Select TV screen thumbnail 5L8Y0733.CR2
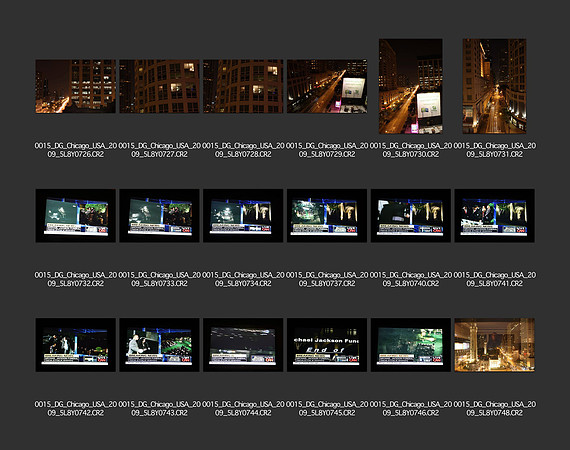 click(159, 216)
